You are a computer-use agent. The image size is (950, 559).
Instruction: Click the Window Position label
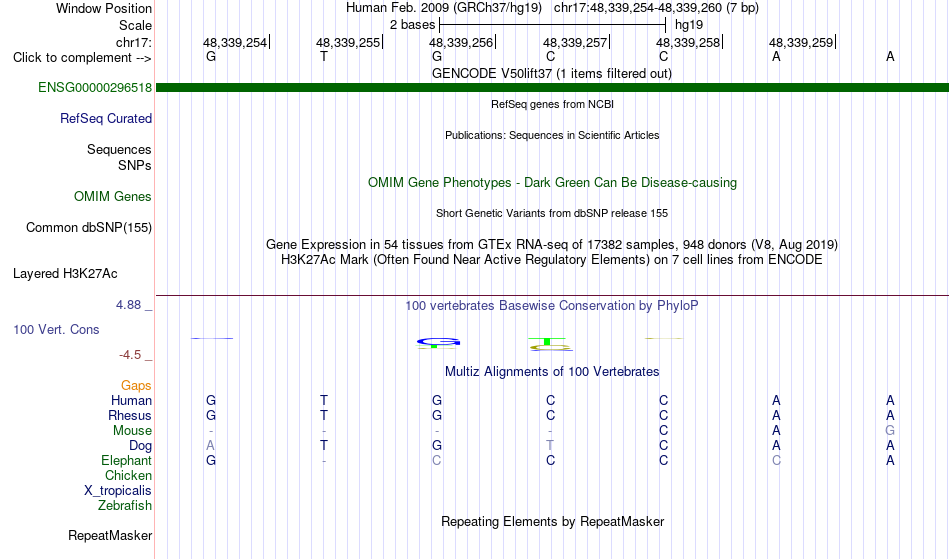pos(104,8)
